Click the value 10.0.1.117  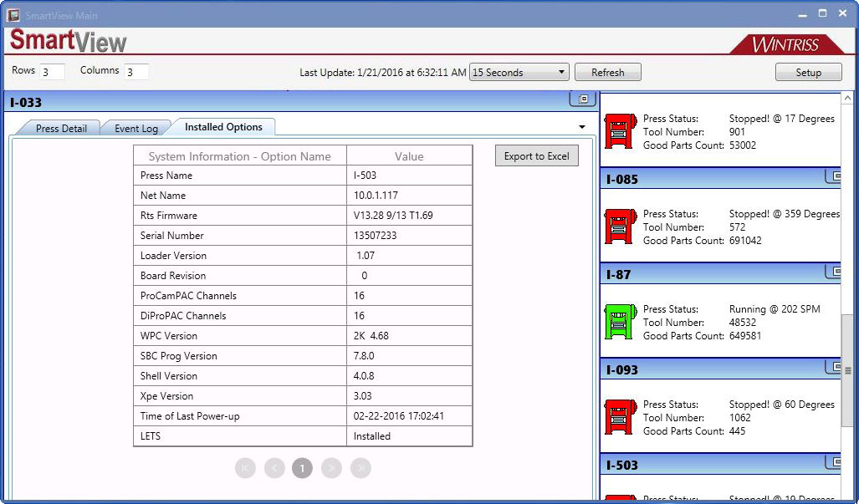376,196
